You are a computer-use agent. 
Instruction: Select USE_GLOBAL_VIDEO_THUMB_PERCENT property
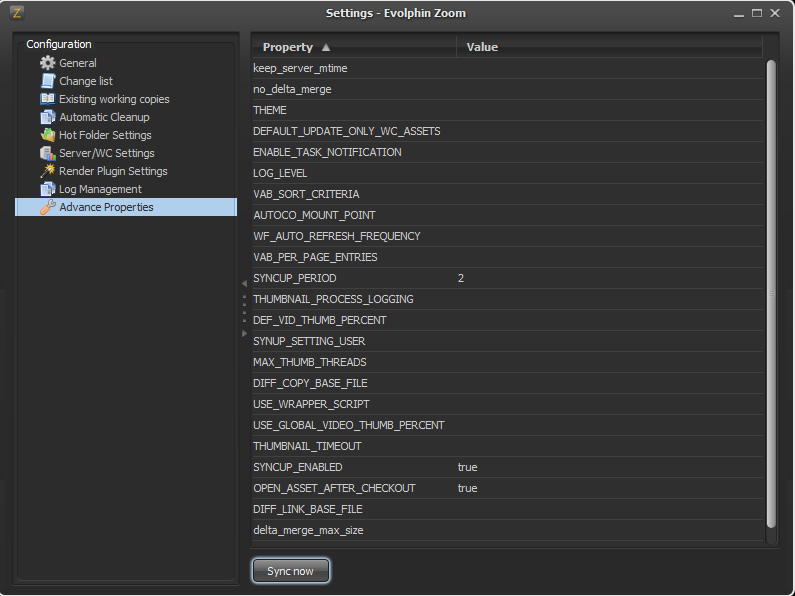point(507,426)
